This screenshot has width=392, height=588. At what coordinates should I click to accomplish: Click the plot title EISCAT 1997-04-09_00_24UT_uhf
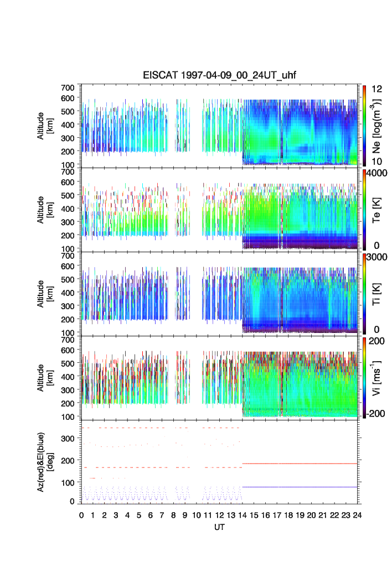point(219,76)
